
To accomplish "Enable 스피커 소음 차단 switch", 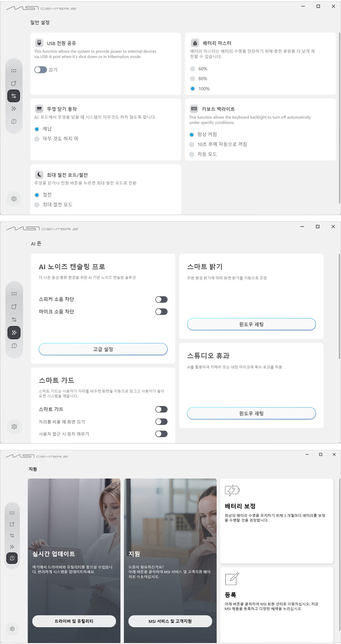I will point(161,299).
